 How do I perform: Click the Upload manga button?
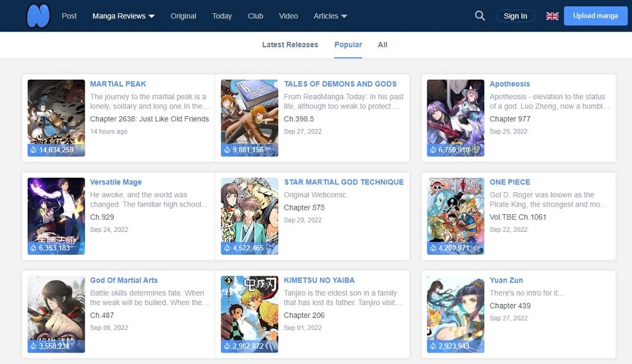click(x=595, y=16)
